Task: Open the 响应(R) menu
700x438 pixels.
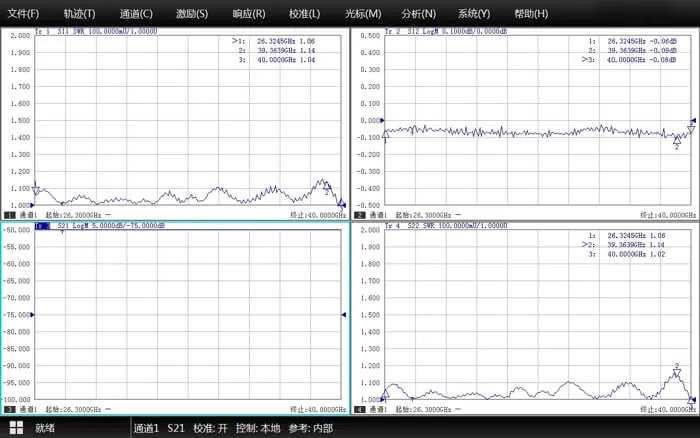Action: pyautogui.click(x=249, y=14)
